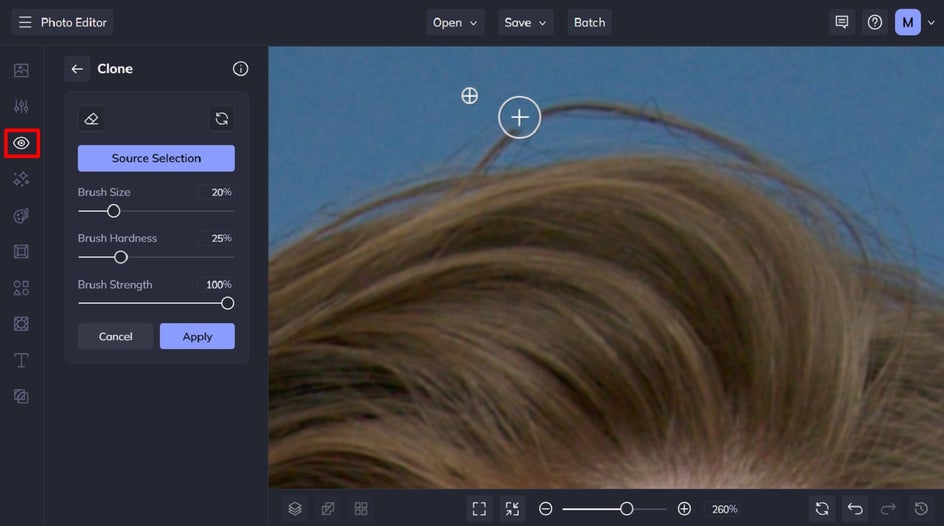Open the feedback comment icon
Image resolution: width=944 pixels, height=526 pixels.
tap(842, 22)
